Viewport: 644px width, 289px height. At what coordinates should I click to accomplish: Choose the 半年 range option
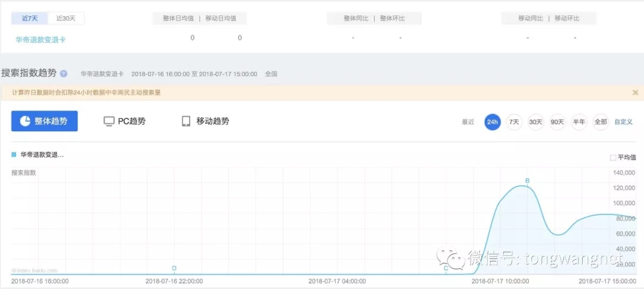click(579, 122)
